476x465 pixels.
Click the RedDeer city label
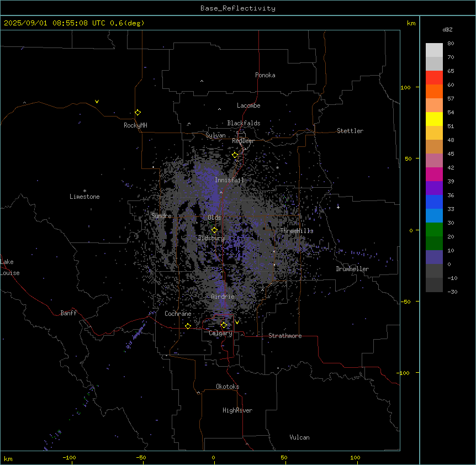[243, 141]
